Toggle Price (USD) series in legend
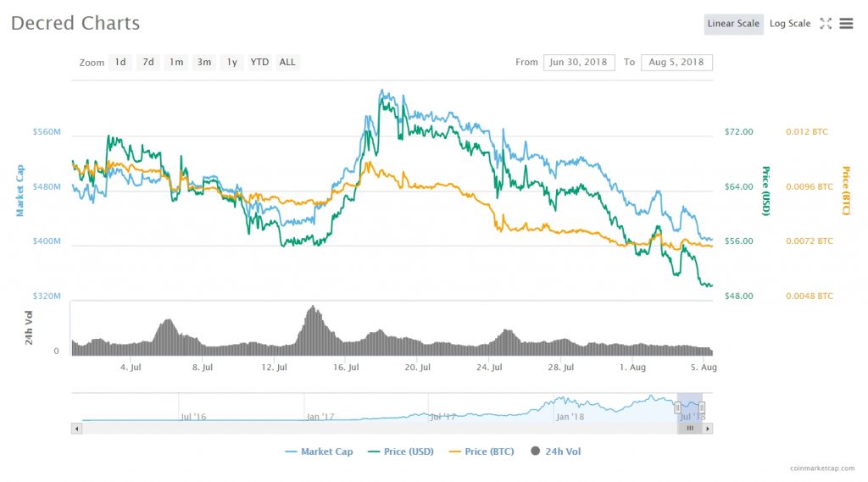The height and width of the screenshot is (482, 868). tap(401, 452)
